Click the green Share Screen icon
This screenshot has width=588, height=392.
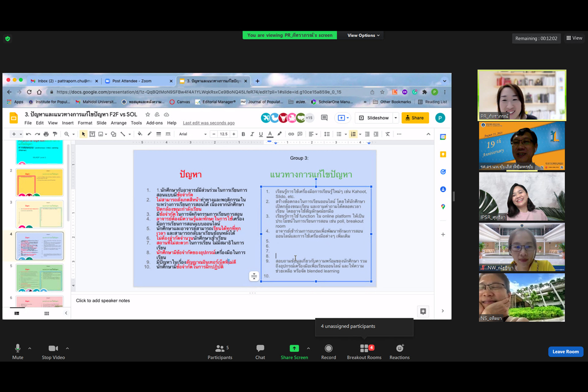click(x=294, y=348)
